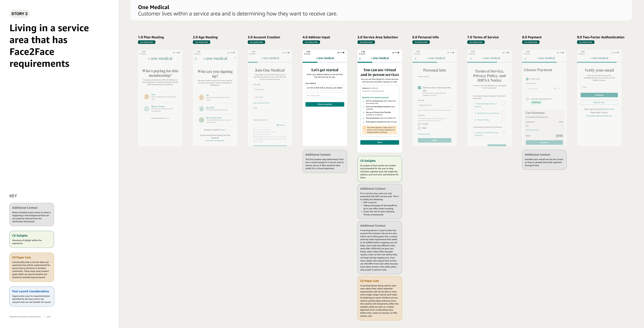The height and width of the screenshot is (328, 644).
Task: Click One Medical Web tag under Plan Routing
Action: [x=147, y=42]
